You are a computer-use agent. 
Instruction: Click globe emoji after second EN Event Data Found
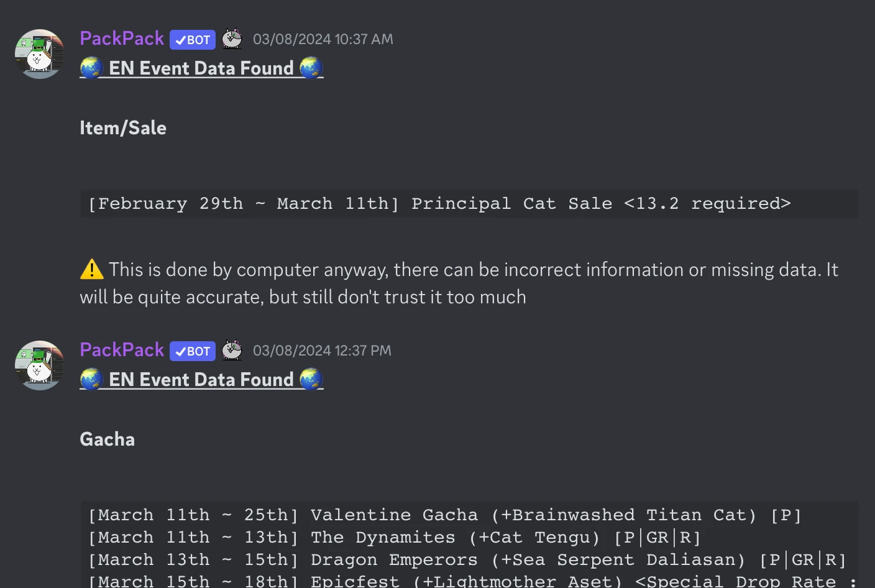coord(311,379)
